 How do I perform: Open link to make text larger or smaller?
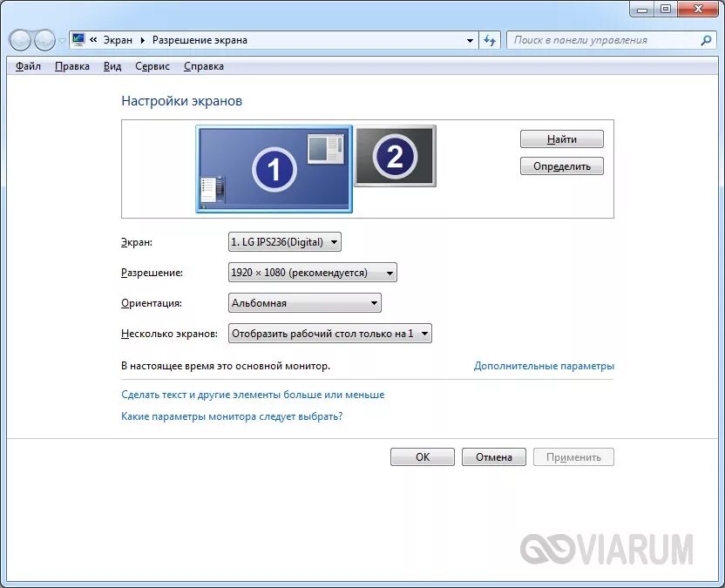(253, 395)
